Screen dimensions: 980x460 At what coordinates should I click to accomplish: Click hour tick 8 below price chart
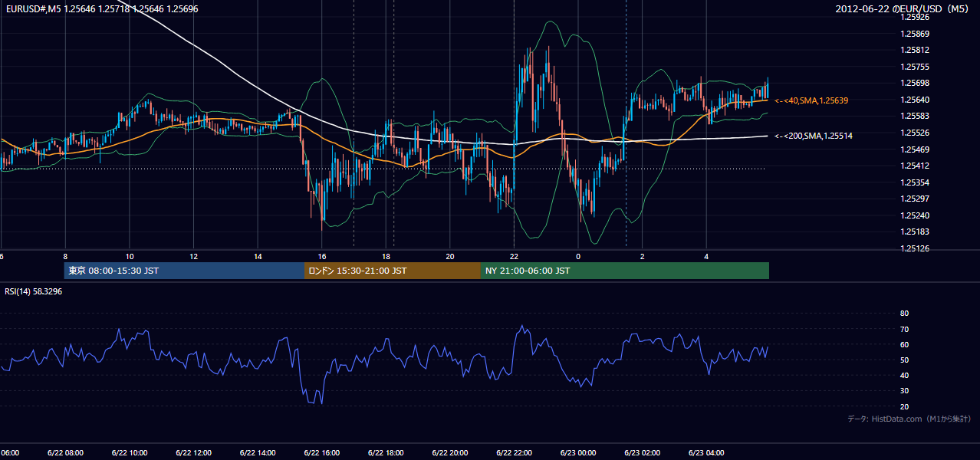click(x=65, y=256)
